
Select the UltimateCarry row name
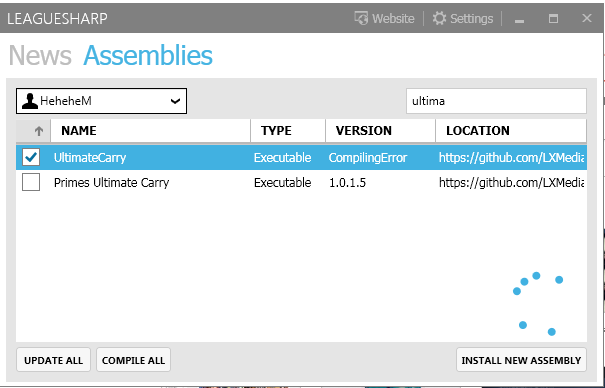tap(90, 158)
